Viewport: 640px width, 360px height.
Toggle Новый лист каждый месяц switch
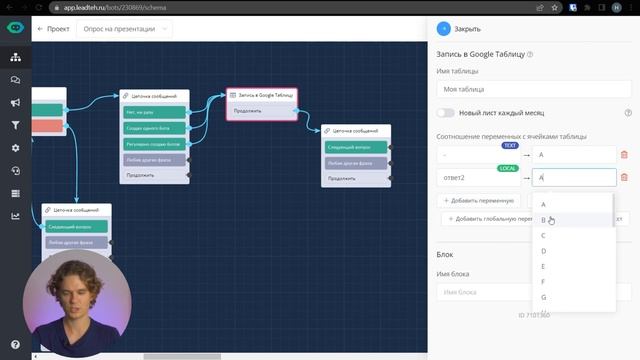point(445,113)
